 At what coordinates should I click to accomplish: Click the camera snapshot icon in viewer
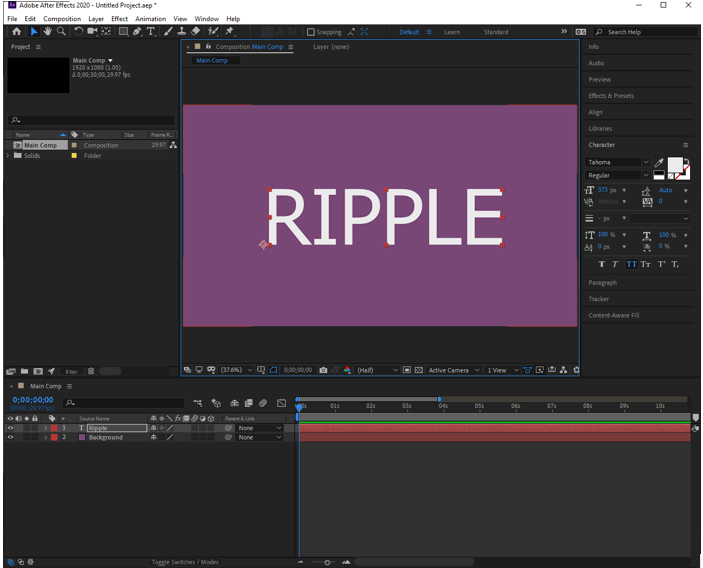[x=323, y=370]
